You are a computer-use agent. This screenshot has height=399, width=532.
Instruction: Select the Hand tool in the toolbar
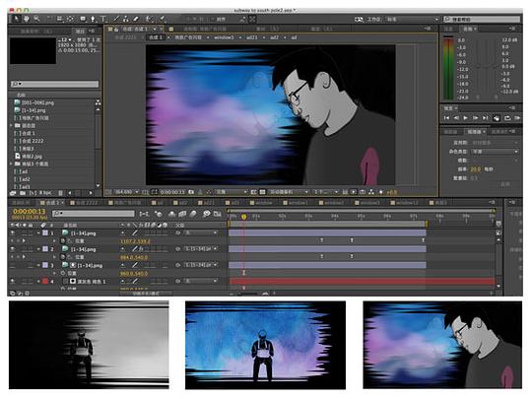click(27, 19)
